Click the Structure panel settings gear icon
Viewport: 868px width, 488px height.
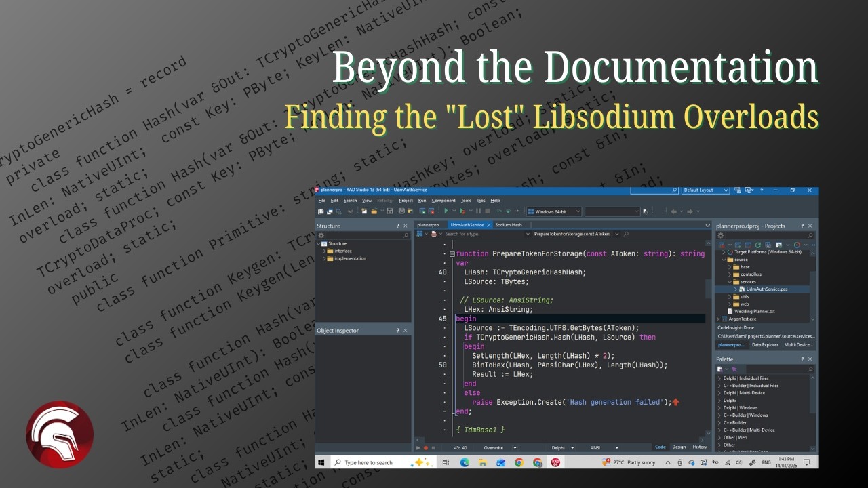tap(321, 235)
